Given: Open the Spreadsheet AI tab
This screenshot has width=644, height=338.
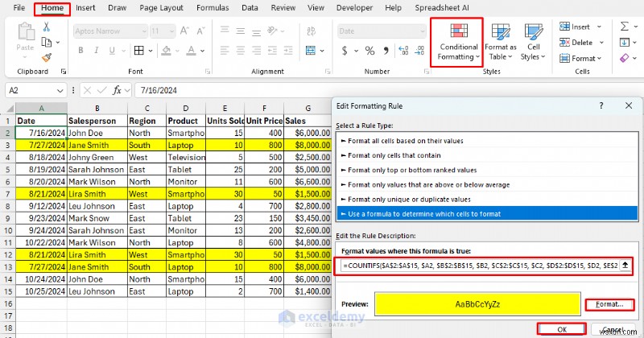Looking at the screenshot, I should [442, 8].
